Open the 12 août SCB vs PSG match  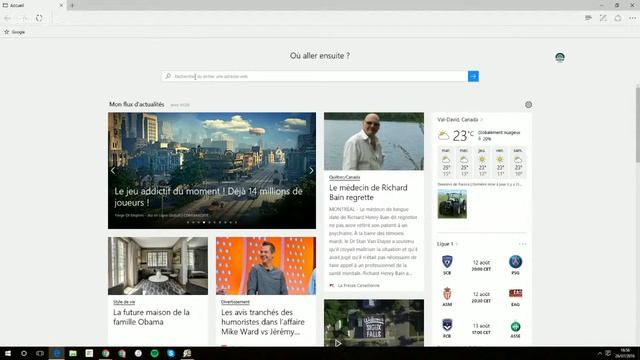[481, 265]
